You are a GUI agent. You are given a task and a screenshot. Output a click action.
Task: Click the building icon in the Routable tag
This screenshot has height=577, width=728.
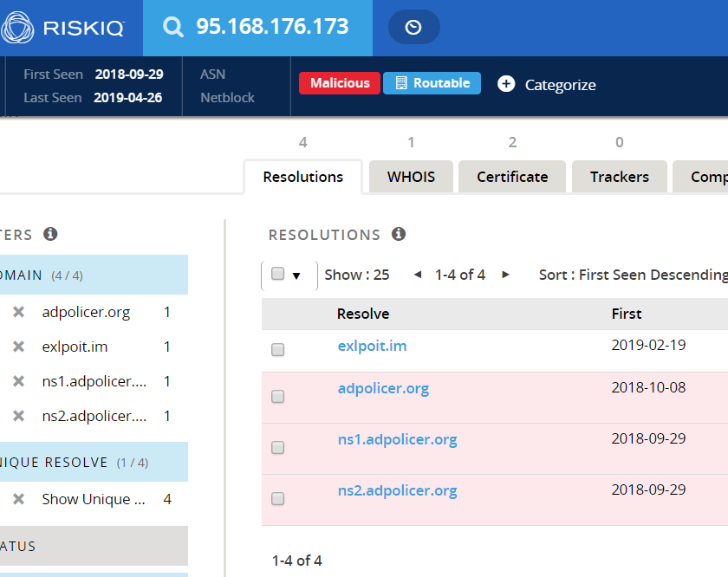(x=400, y=83)
